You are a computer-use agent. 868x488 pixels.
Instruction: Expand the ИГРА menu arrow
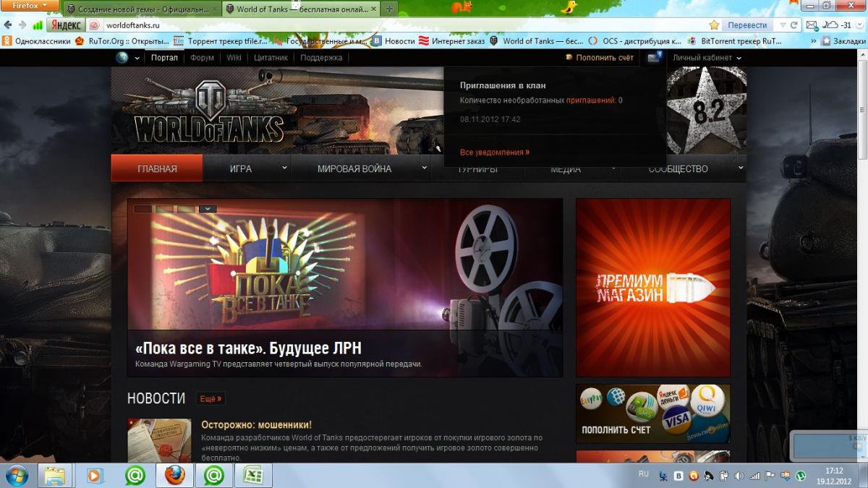284,168
